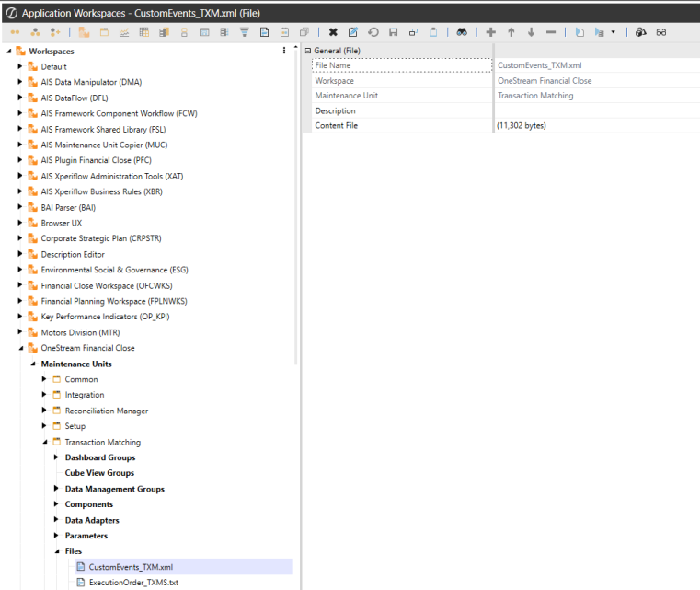Select AIS Maintenance Unit Copier (MUC)

[105, 145]
